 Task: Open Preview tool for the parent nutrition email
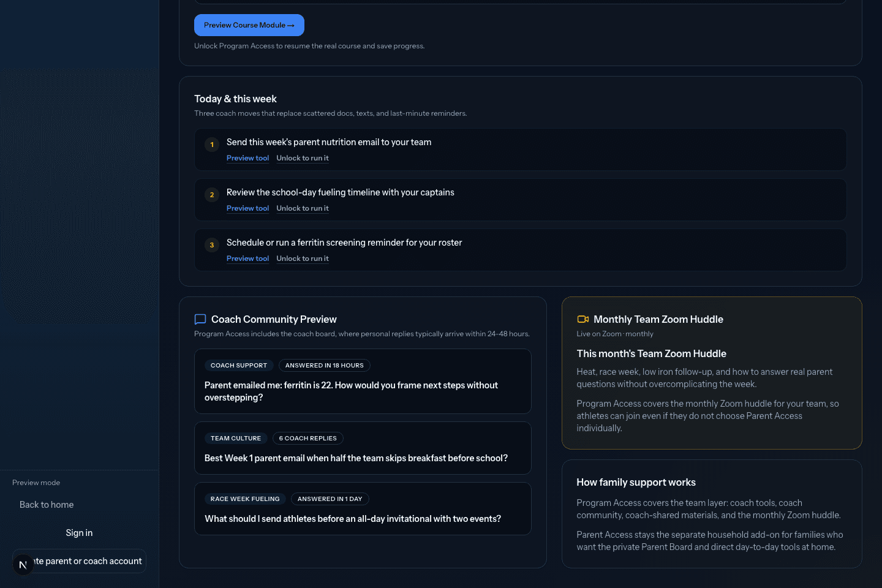click(247, 157)
